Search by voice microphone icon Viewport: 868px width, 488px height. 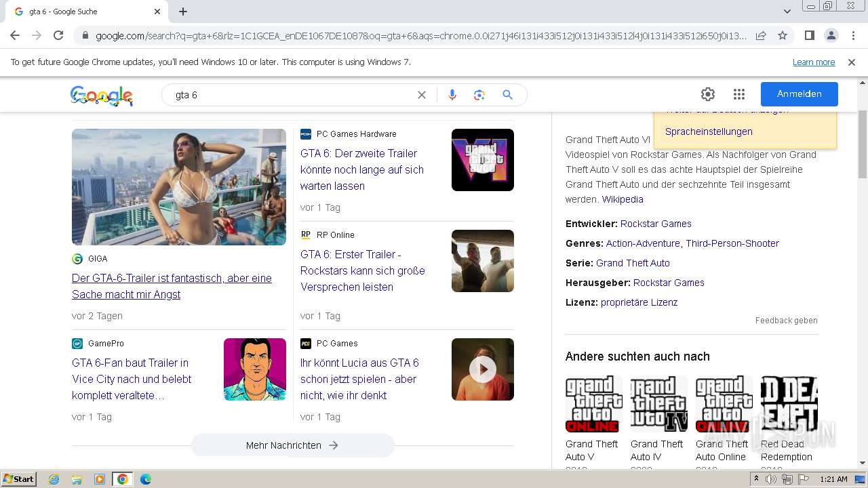452,95
